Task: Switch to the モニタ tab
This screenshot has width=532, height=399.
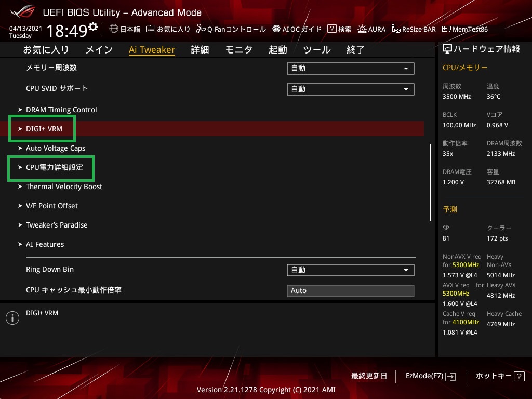Action: 238,50
